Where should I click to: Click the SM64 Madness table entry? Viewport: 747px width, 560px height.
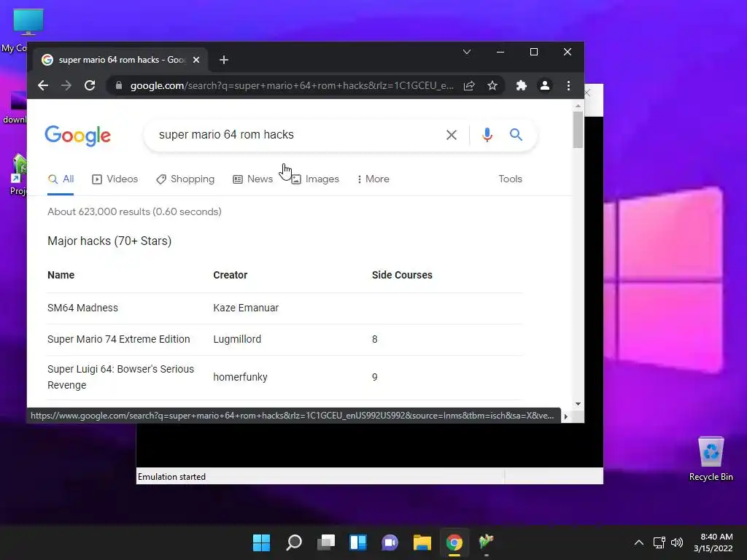[83, 308]
